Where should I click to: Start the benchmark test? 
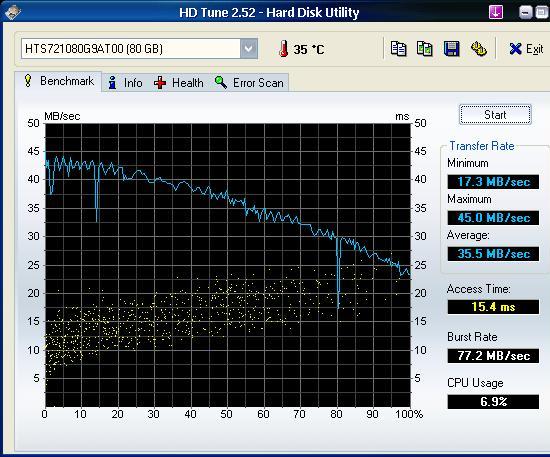click(495, 115)
